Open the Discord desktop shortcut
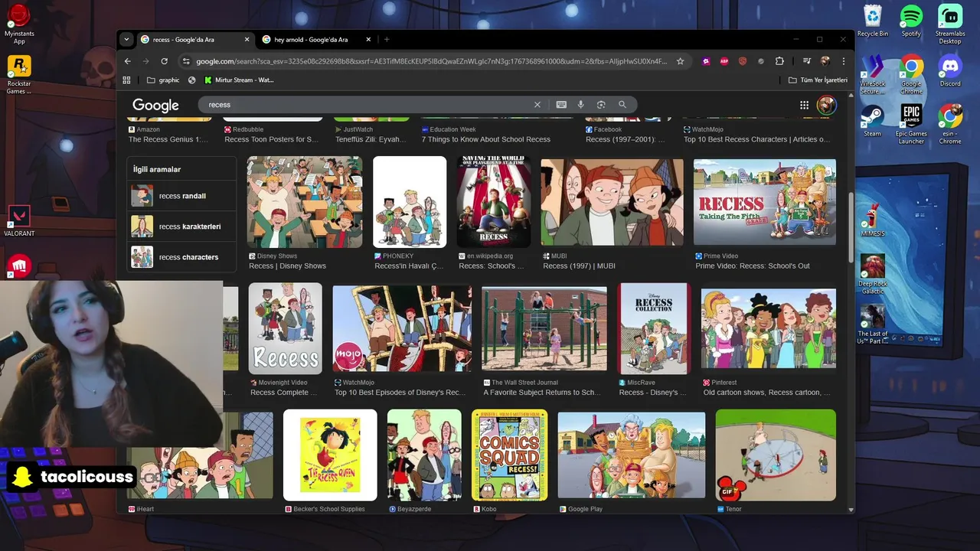This screenshot has height=551, width=980. (950, 70)
